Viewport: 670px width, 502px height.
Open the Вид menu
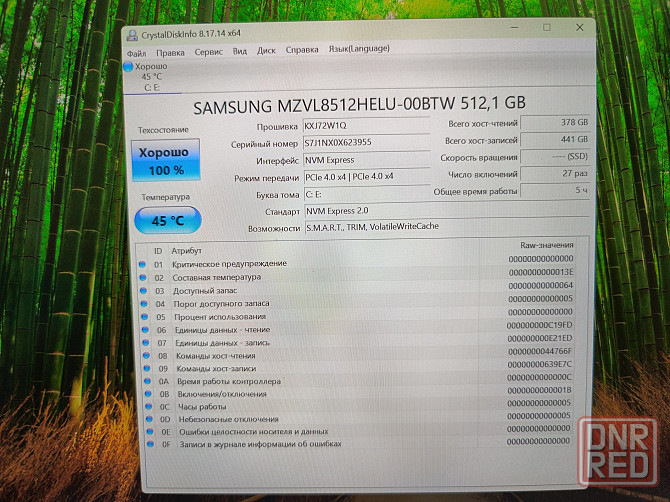[240, 51]
